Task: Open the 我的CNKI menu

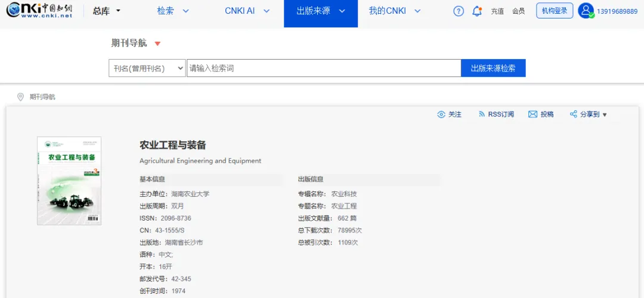Action: pos(388,11)
